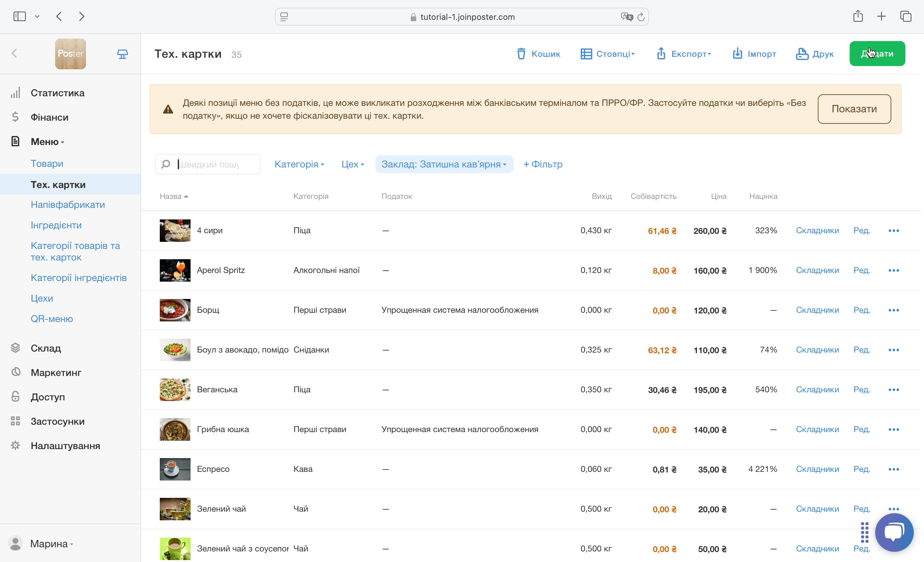Click the Показати button in warning
Image resolution: width=924 pixels, height=562 pixels.
(854, 109)
